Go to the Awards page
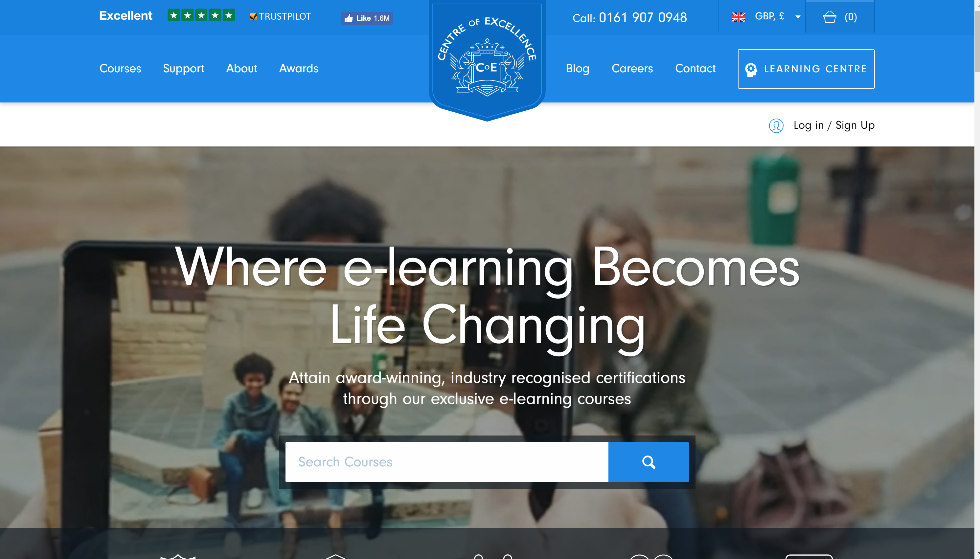Image resolution: width=980 pixels, height=559 pixels. coord(299,68)
